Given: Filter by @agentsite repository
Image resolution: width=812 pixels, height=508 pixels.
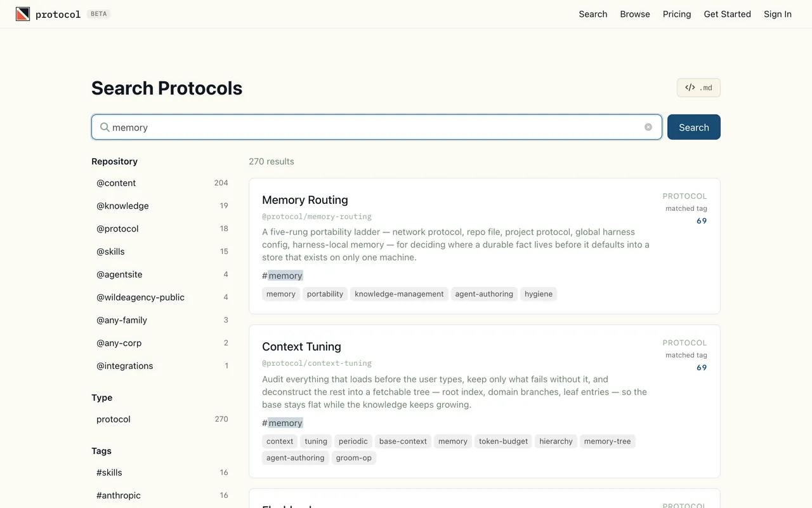Looking at the screenshot, I should [x=162, y=274].
